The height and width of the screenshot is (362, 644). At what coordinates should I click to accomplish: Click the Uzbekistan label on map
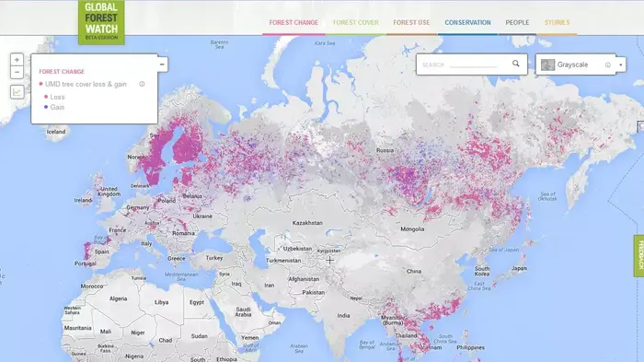tap(297, 249)
